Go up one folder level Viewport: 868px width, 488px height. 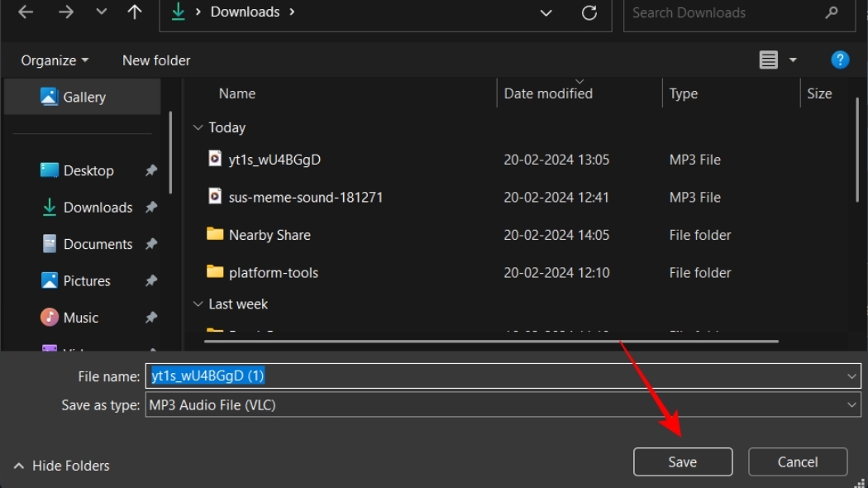click(x=134, y=12)
